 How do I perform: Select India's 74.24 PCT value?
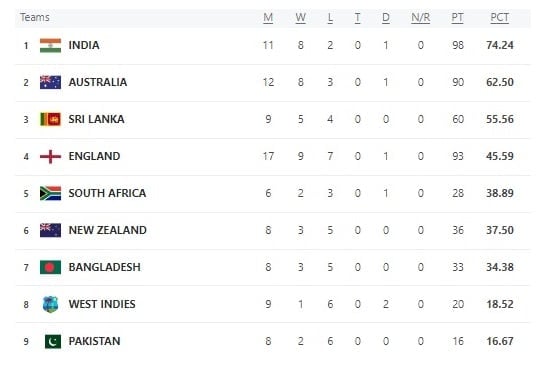[500, 45]
